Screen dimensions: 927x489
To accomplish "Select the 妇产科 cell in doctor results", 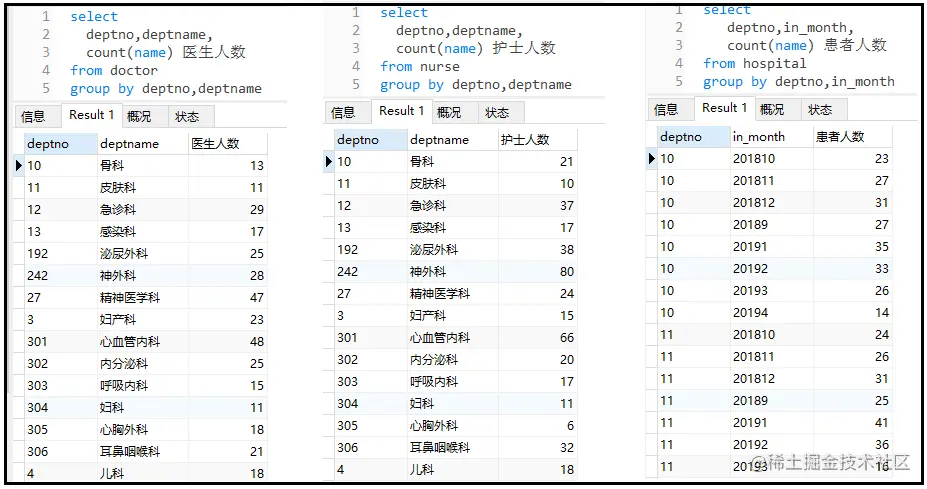I will click(142, 319).
